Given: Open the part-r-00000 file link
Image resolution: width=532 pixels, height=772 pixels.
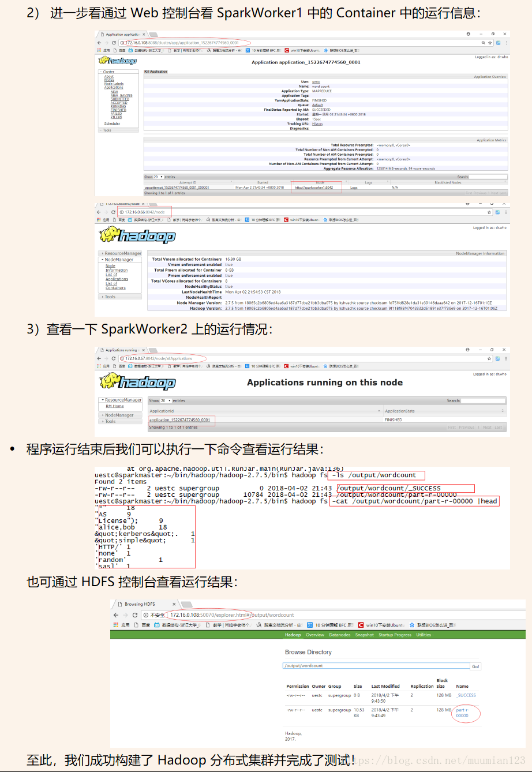Looking at the screenshot, I should click(x=463, y=713).
